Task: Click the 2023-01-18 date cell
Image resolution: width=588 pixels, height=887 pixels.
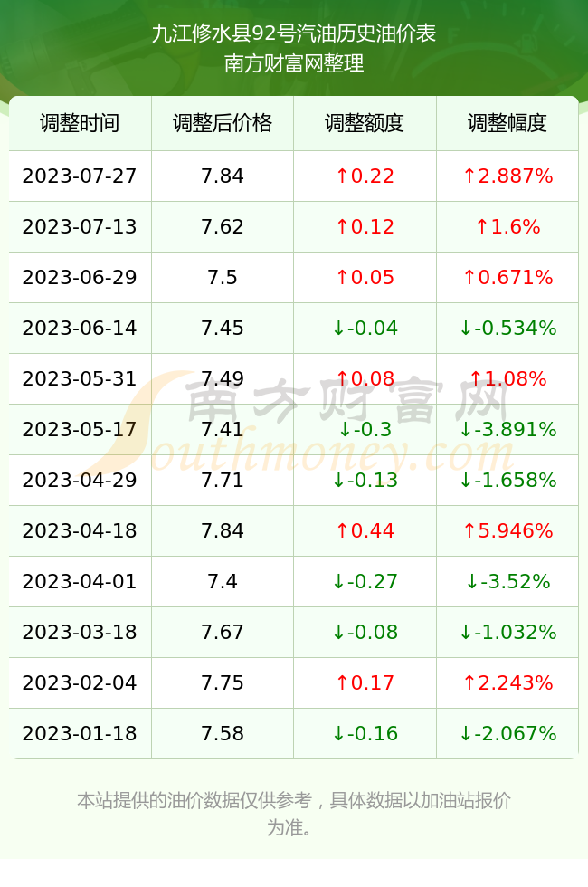Action: [x=80, y=734]
